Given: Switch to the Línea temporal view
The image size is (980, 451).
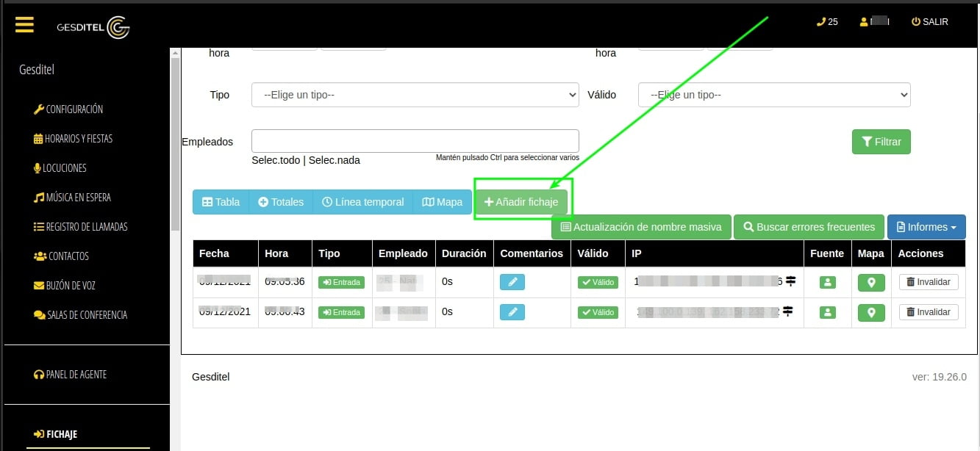Looking at the screenshot, I should (363, 202).
